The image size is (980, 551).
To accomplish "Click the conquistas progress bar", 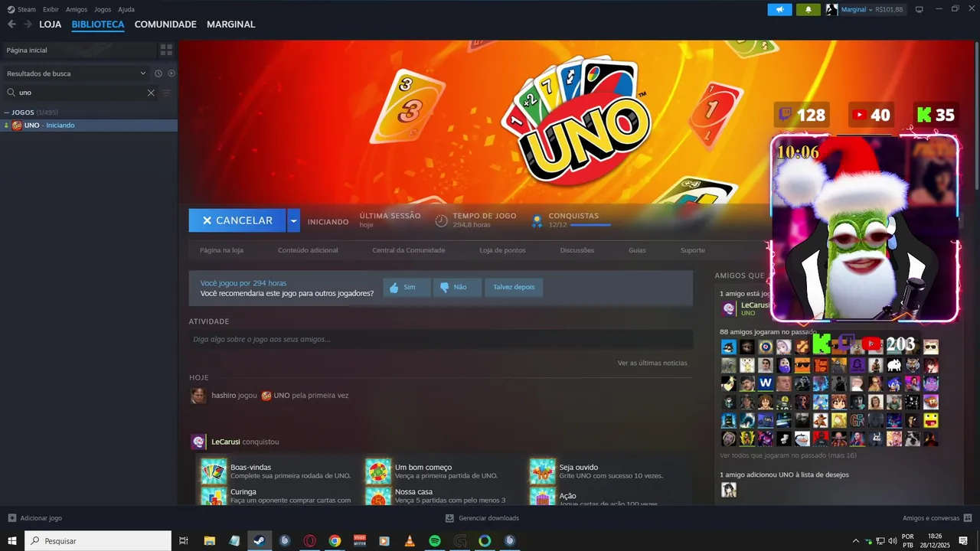I will pos(590,225).
